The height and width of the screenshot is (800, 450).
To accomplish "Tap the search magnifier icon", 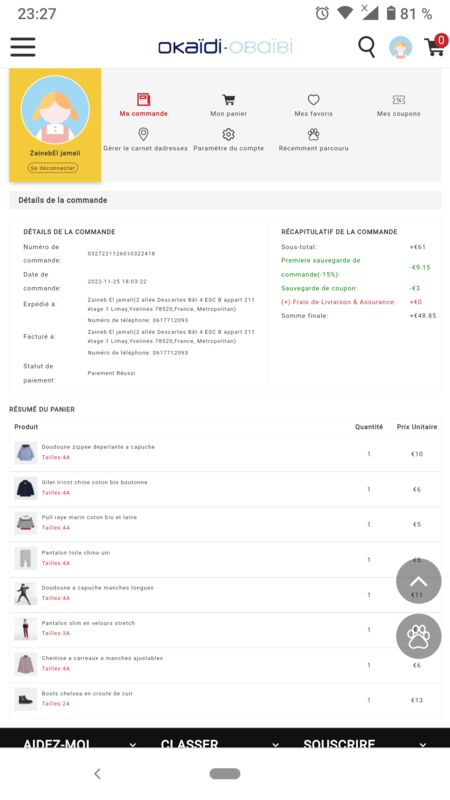I will tap(366, 47).
